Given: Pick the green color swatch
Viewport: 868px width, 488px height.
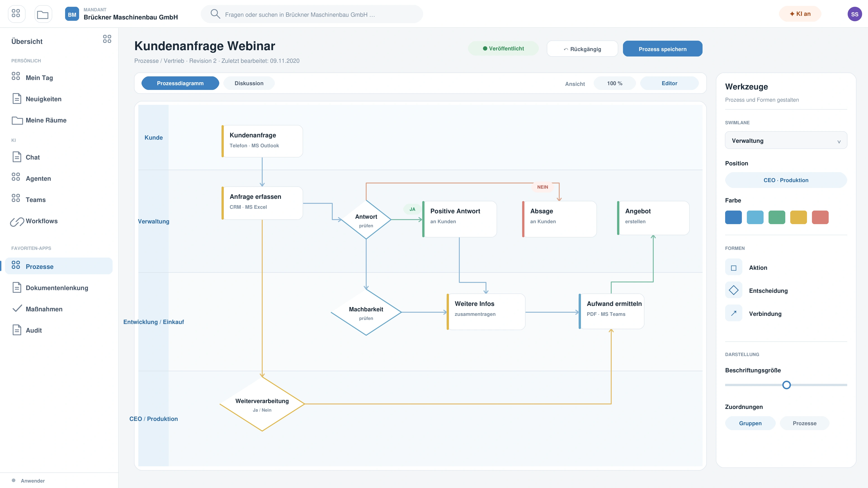Looking at the screenshot, I should tap(777, 217).
